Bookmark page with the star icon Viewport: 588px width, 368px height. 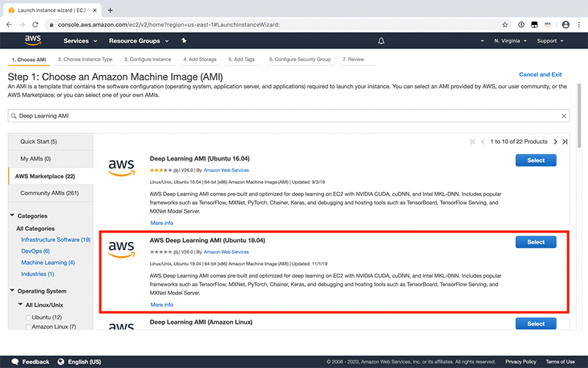(505, 25)
